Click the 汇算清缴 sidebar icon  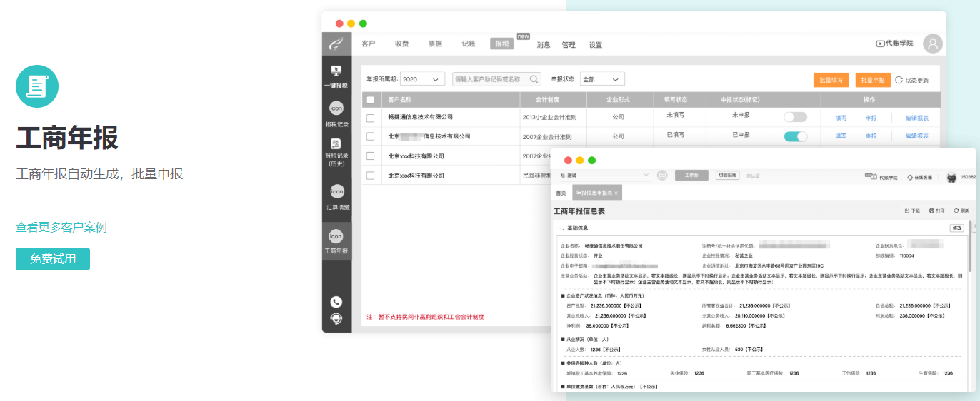pyautogui.click(x=336, y=196)
